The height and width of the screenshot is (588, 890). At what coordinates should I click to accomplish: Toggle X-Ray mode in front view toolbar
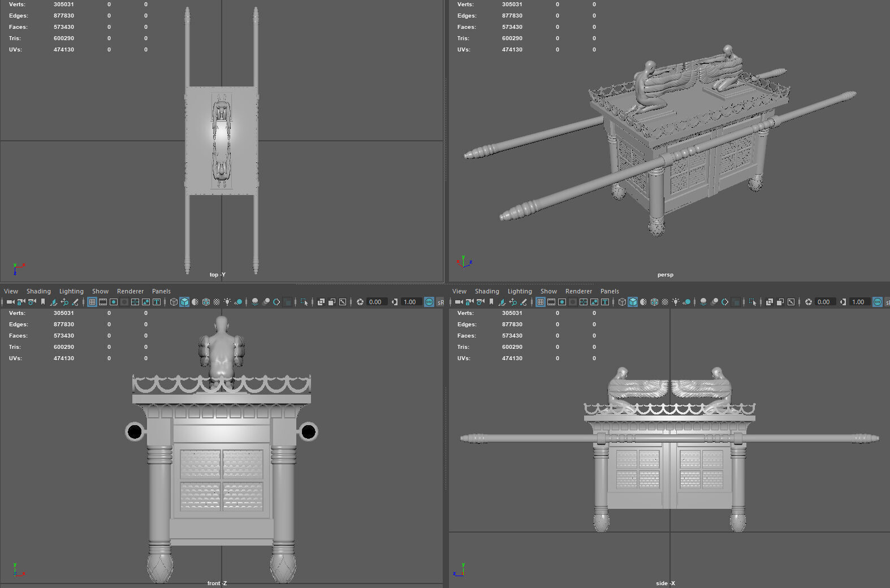coord(321,302)
